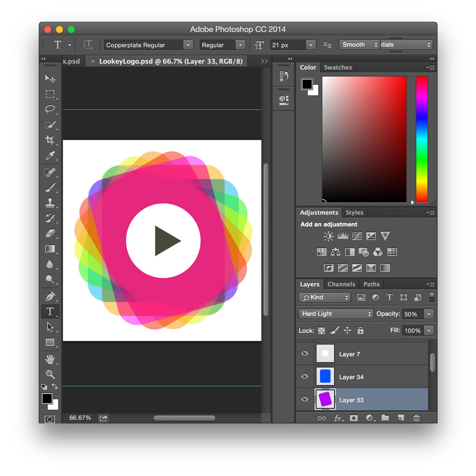Viewport: 476px width, 476px height.
Task: Click the zoom percentage field 66.67%
Action: click(80, 418)
